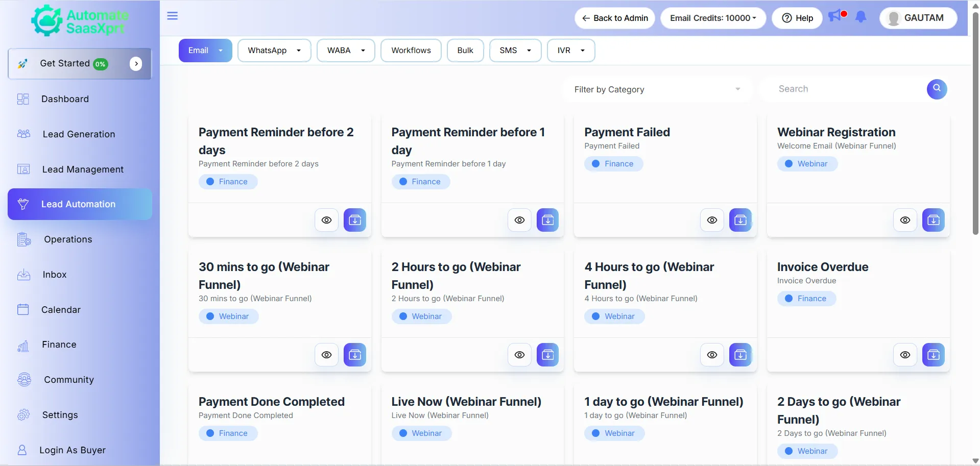
Task: Open the WhatsApp dropdown menu
Action: click(x=274, y=51)
